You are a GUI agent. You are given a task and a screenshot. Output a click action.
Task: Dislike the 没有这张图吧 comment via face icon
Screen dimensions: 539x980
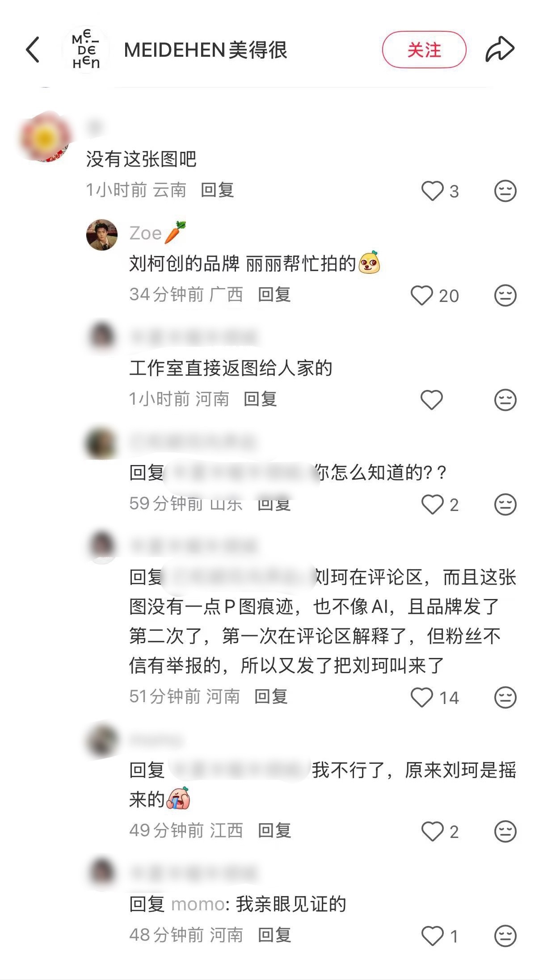pyautogui.click(x=505, y=191)
